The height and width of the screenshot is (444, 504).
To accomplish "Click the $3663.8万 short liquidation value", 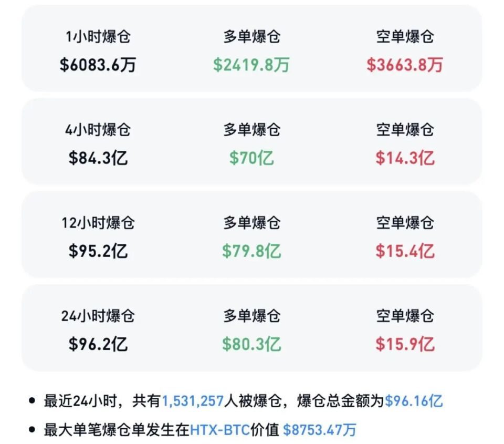I will [405, 65].
